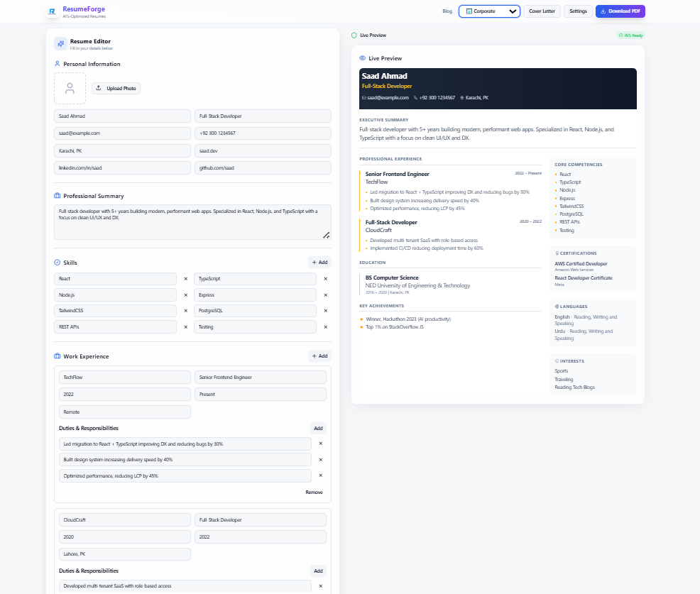Click the person icon next to Personal Information

56,64
